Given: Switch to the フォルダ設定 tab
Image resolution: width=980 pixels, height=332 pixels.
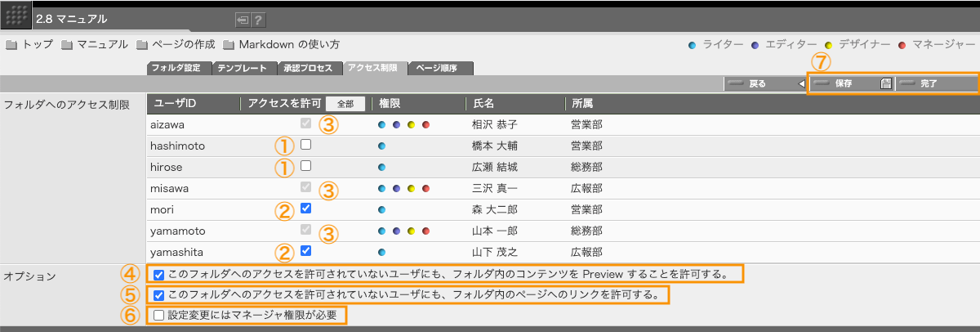Looking at the screenshot, I should pos(180,69).
